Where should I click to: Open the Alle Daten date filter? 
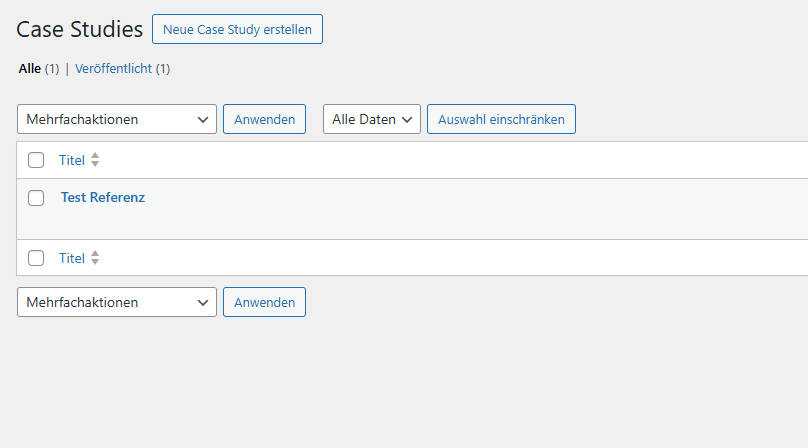(372, 119)
